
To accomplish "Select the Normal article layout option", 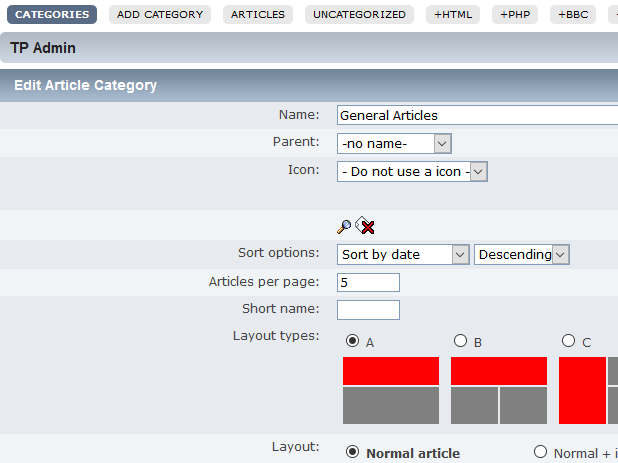I will pos(353,452).
